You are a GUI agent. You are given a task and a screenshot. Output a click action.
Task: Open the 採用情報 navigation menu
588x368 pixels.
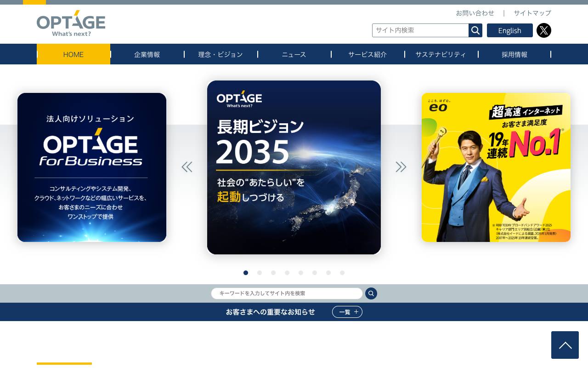pyautogui.click(x=514, y=54)
